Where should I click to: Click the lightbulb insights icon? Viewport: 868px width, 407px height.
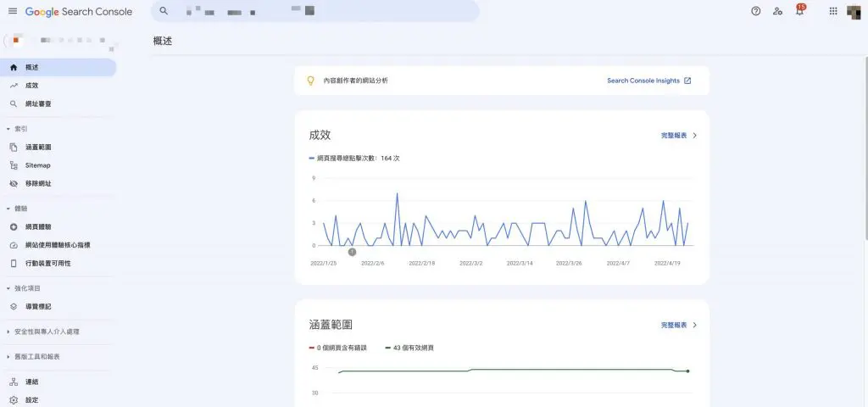click(x=310, y=81)
